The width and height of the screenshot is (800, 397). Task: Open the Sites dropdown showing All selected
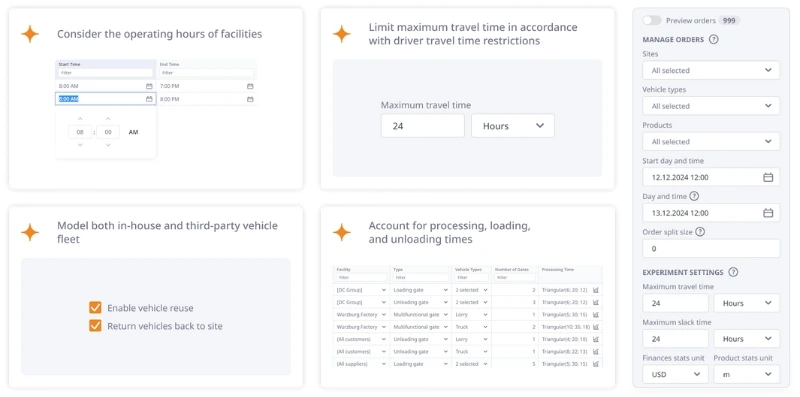[x=711, y=70]
